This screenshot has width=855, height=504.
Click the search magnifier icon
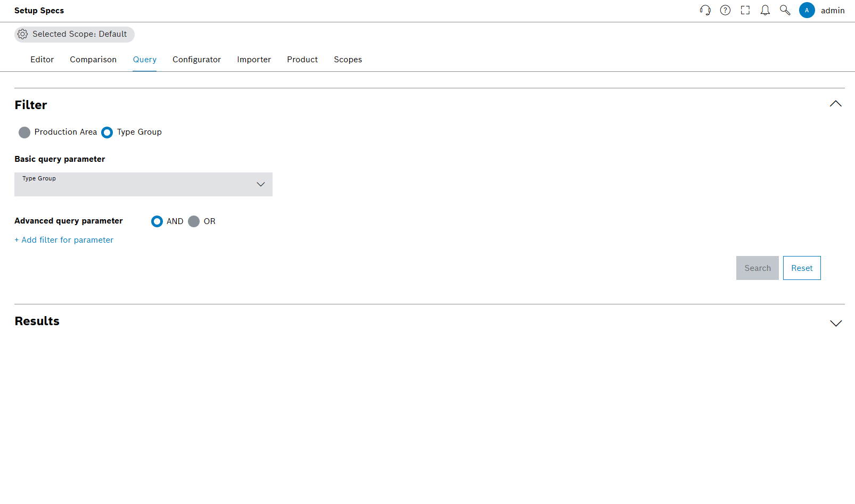coord(785,10)
